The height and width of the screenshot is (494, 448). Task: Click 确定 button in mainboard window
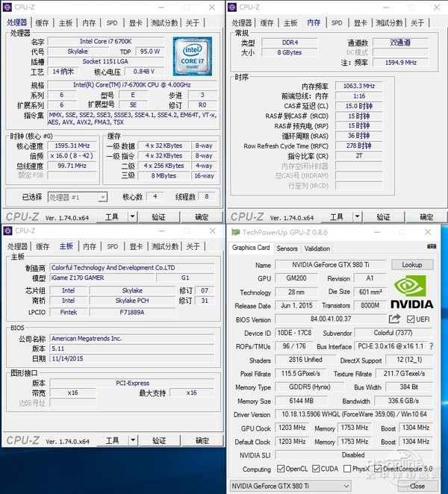[202, 440]
